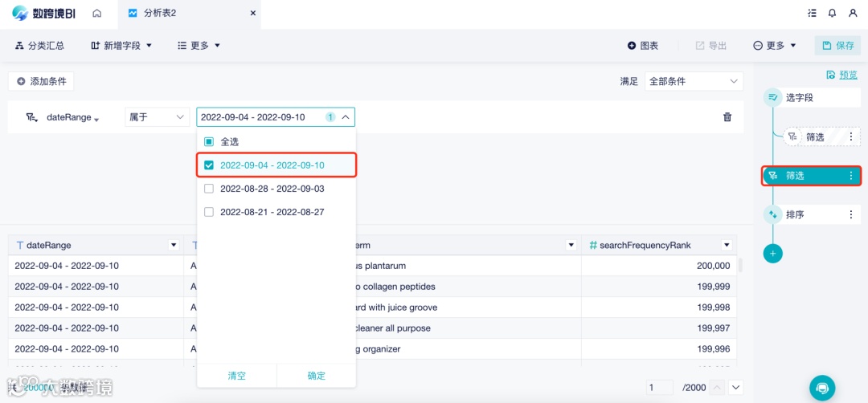Screen dimensions: 868x403
Task: Click the 199,996 rank cell
Action: coord(659,349)
